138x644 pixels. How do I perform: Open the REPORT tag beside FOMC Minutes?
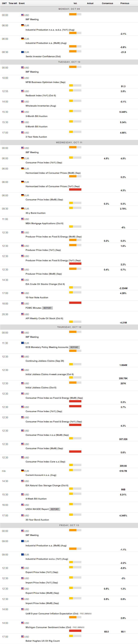[x=47, y=308]
